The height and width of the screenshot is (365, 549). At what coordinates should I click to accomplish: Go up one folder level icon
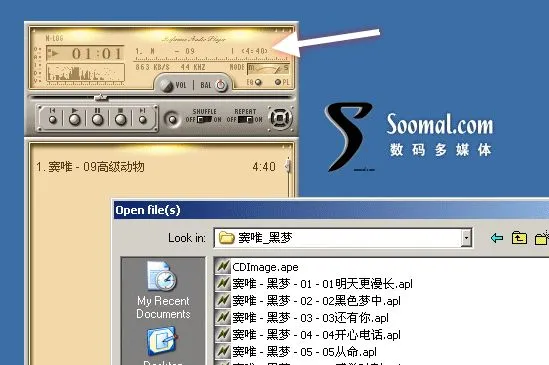519,238
